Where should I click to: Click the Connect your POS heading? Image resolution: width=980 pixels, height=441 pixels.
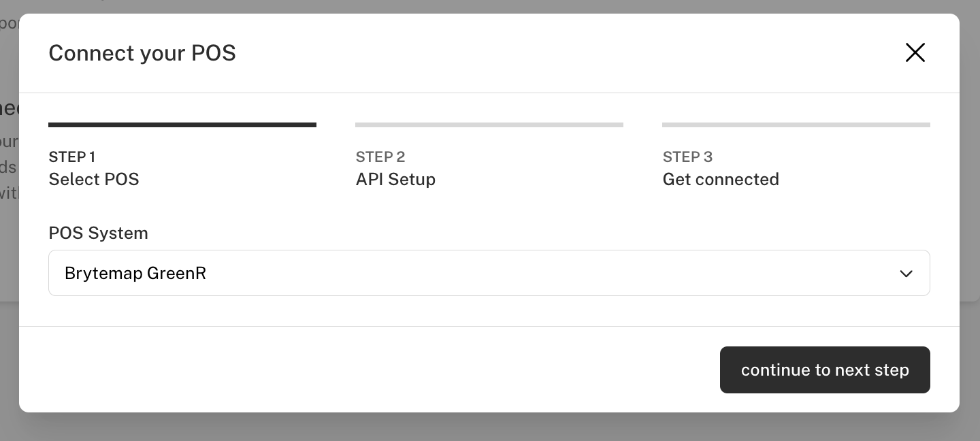pos(142,52)
